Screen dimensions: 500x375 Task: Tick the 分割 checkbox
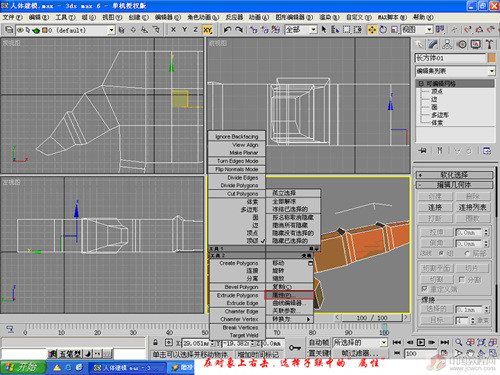click(462, 279)
